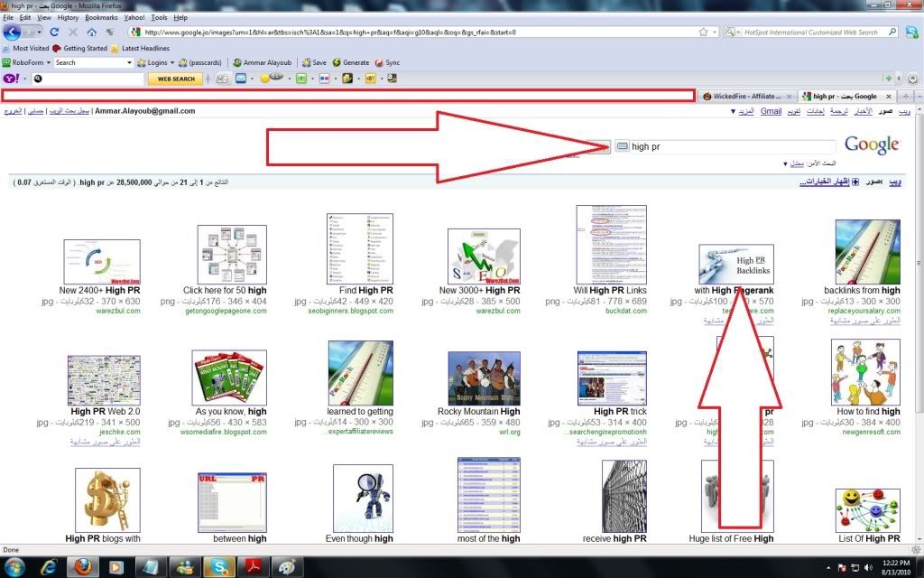Go to the Firefox home page
924x578 pixels.
click(92, 32)
